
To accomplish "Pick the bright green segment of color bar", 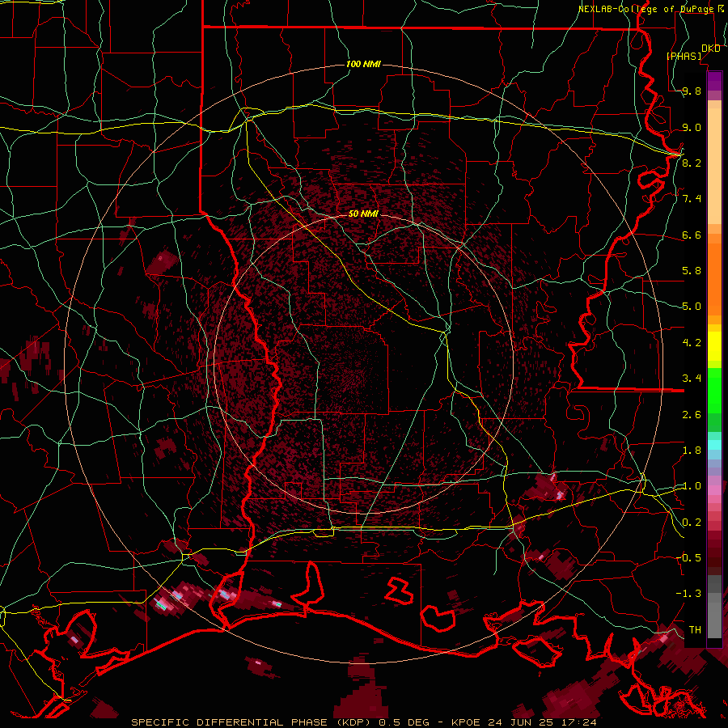I will [714, 391].
